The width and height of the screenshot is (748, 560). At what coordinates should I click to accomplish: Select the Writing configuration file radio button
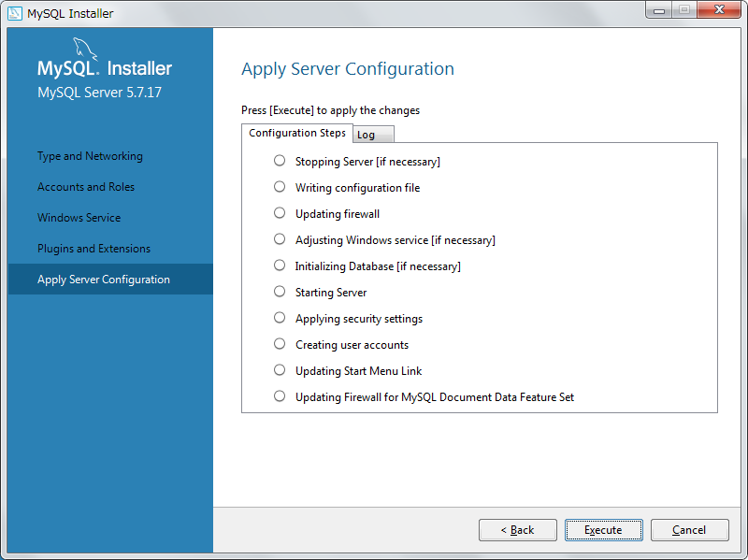[280, 187]
